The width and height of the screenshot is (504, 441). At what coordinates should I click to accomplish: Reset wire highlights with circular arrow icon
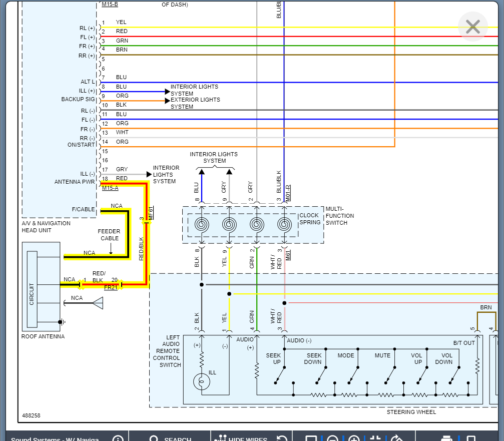pos(282,439)
